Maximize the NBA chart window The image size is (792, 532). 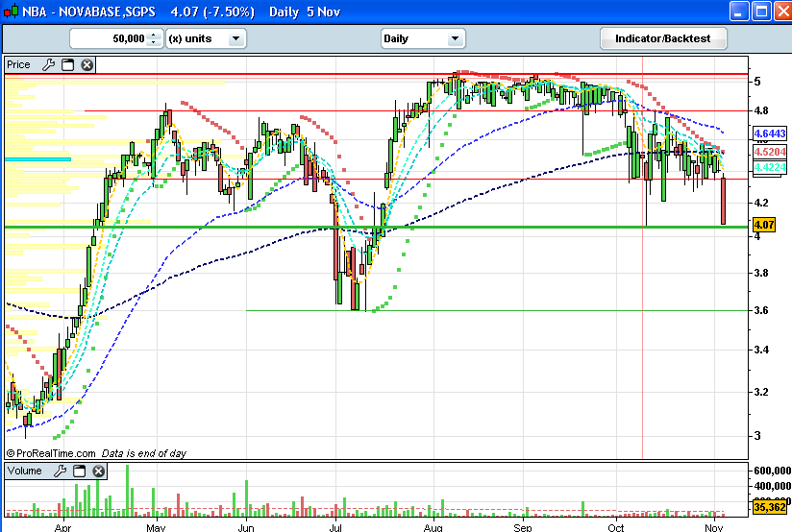[761, 12]
